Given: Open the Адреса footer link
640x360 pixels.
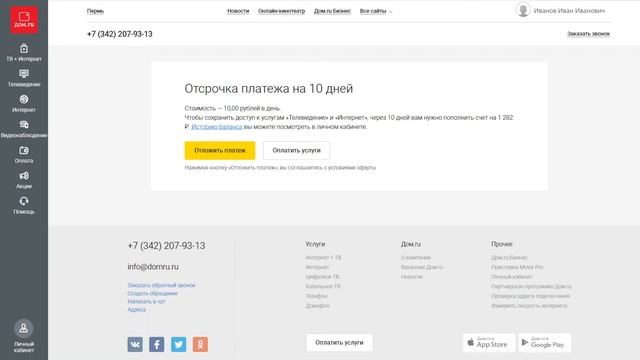Looking at the screenshot, I should (136, 310).
